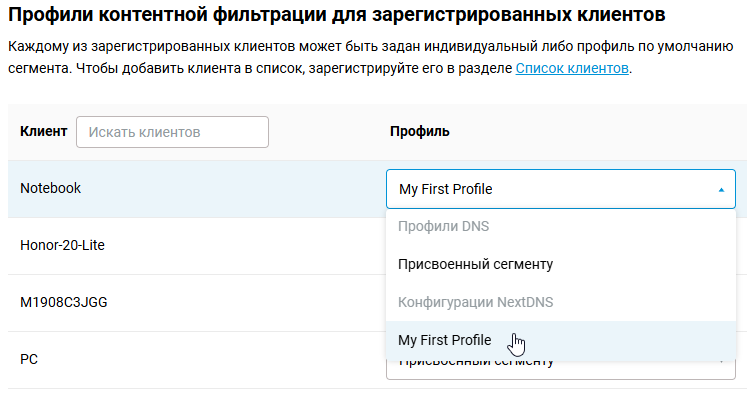Image resolution: width=754 pixels, height=394 pixels.
Task: Open the partially hidden PC profile dropdown
Action: click(x=561, y=369)
